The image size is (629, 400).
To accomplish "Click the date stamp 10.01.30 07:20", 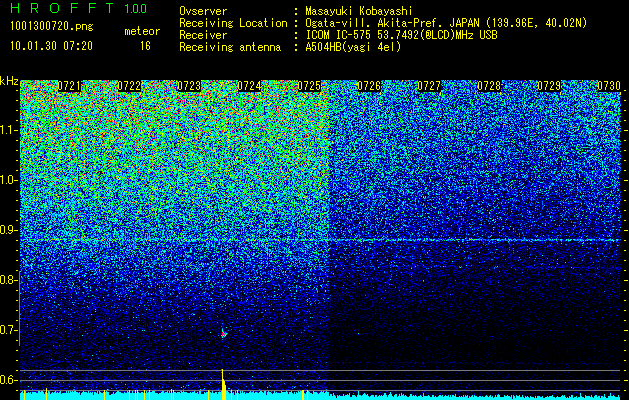I will 51,46.
